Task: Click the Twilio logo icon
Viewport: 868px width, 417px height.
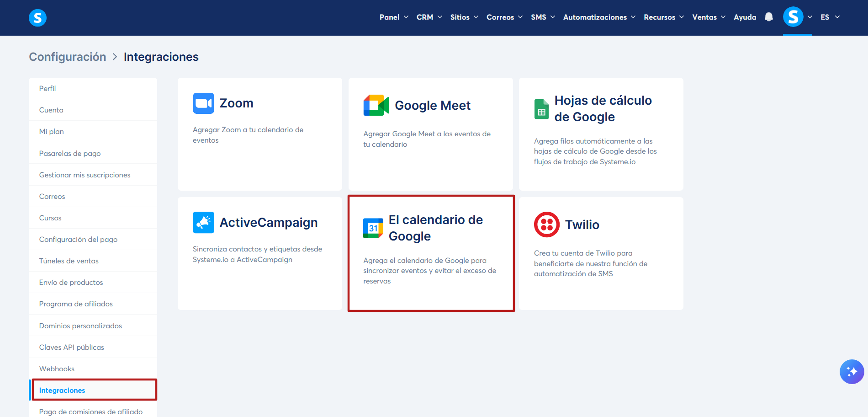Action: click(x=547, y=225)
